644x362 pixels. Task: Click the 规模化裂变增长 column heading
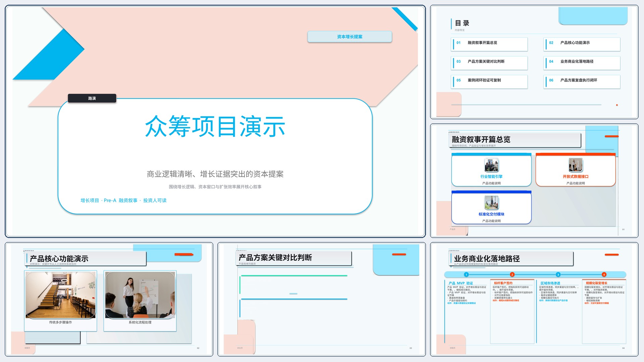(596, 283)
